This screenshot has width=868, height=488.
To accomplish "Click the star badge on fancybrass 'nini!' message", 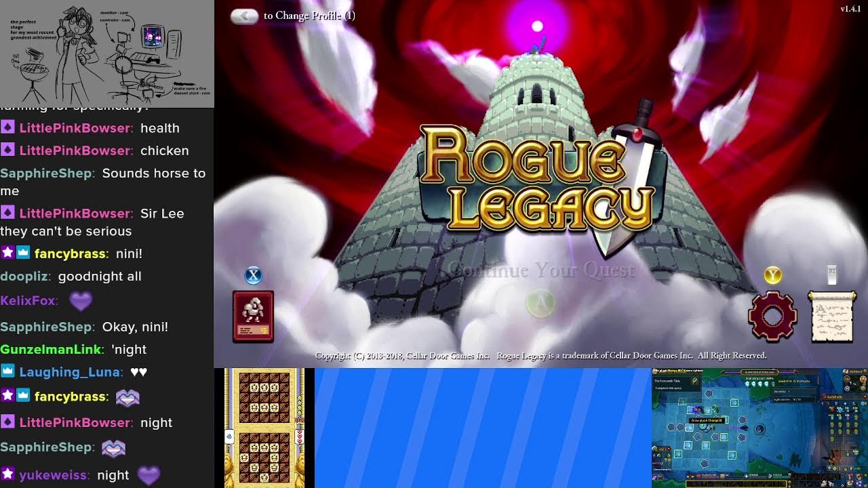I will click(x=7, y=253).
